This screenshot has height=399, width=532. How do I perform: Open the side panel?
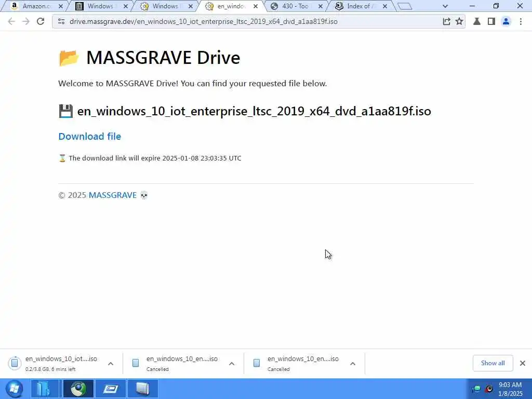tap(491, 21)
